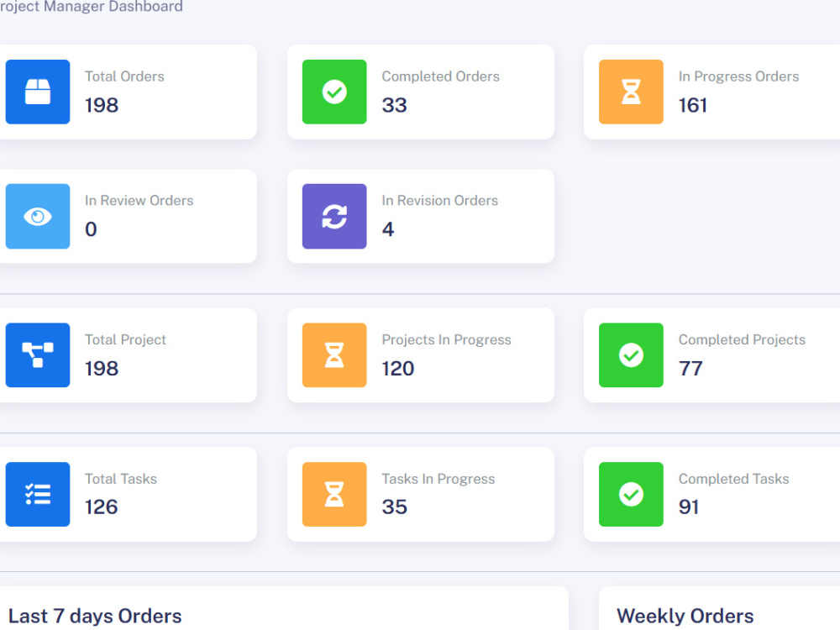Screen dimensions: 840x630
Task: Click the Projects In Progress value 120
Action: coord(398,369)
